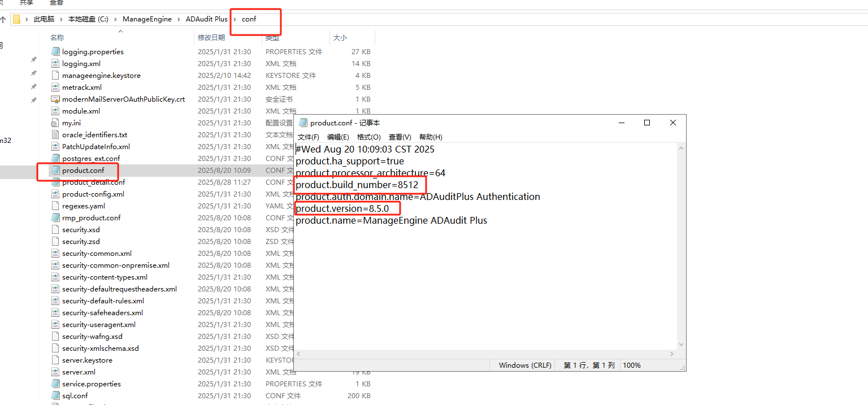Expand breadcrumb chevron after ADAudit Plus
Image resolution: width=868 pixels, height=405 pixels.
[x=235, y=19]
